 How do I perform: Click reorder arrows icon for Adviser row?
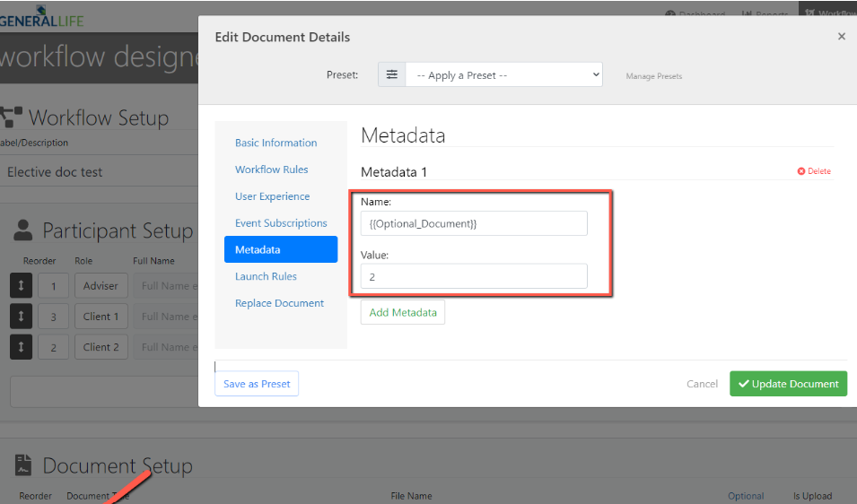[x=21, y=286]
